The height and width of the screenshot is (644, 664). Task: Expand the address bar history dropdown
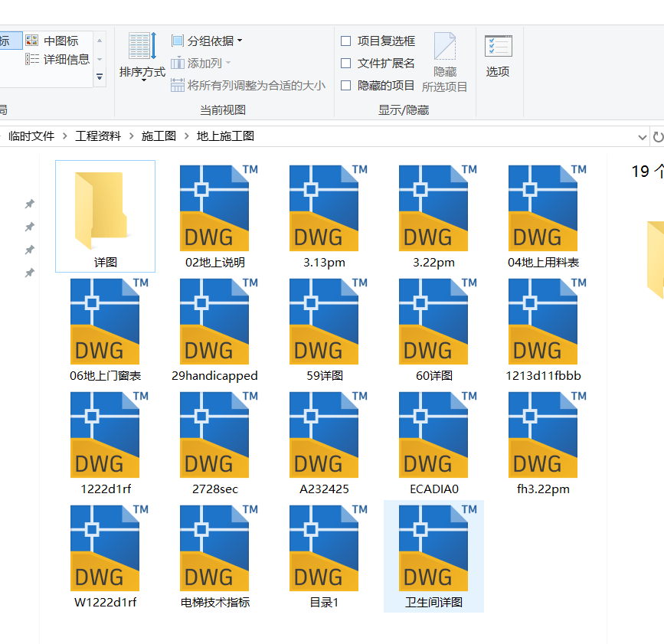click(x=643, y=136)
